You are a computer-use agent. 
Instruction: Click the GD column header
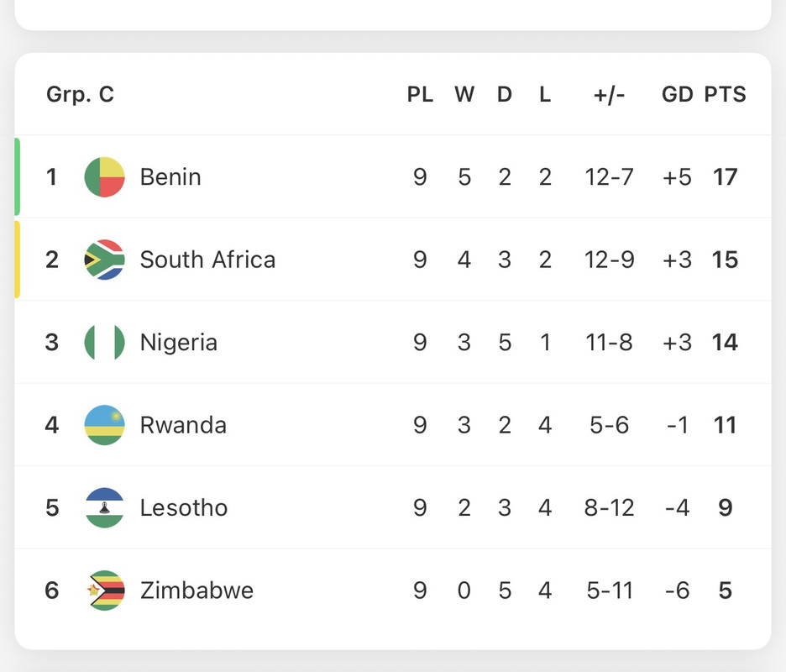point(677,94)
